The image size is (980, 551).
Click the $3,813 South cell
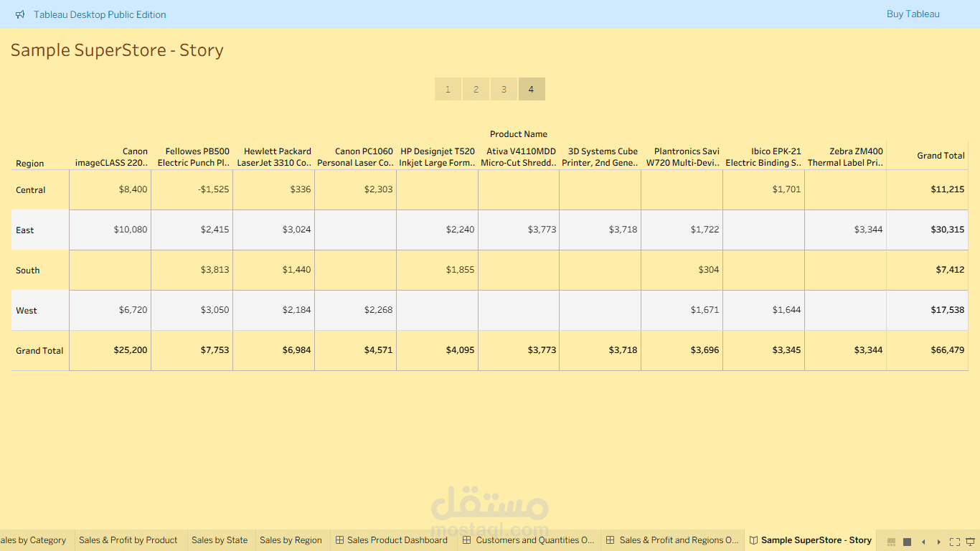[192, 270]
